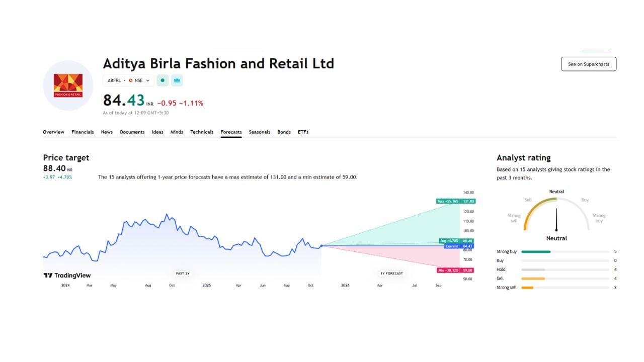
Task: Click the Aditya Birla Fashion company logo
Action: click(68, 85)
